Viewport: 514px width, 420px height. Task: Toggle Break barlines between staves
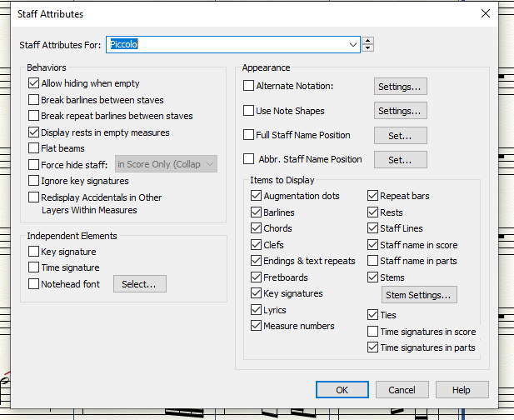(34, 100)
